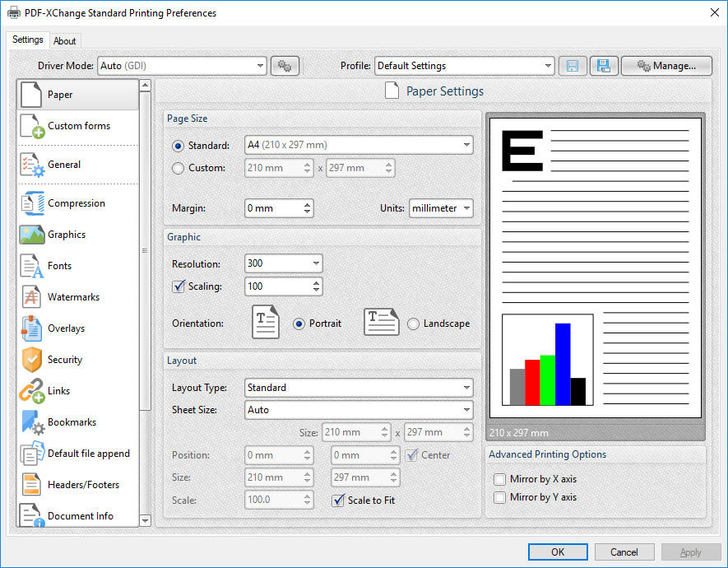Select the Fonts category icon
728x568 pixels.
click(30, 266)
